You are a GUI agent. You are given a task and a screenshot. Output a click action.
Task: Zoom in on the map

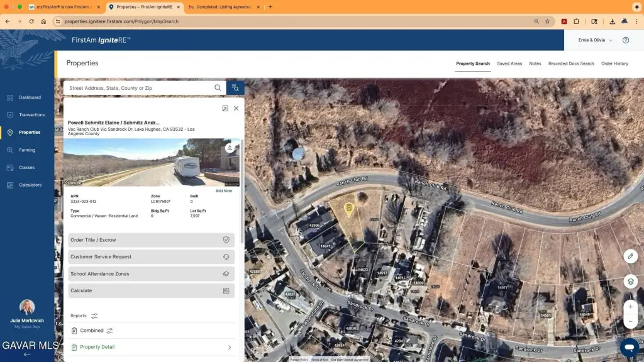click(630, 307)
